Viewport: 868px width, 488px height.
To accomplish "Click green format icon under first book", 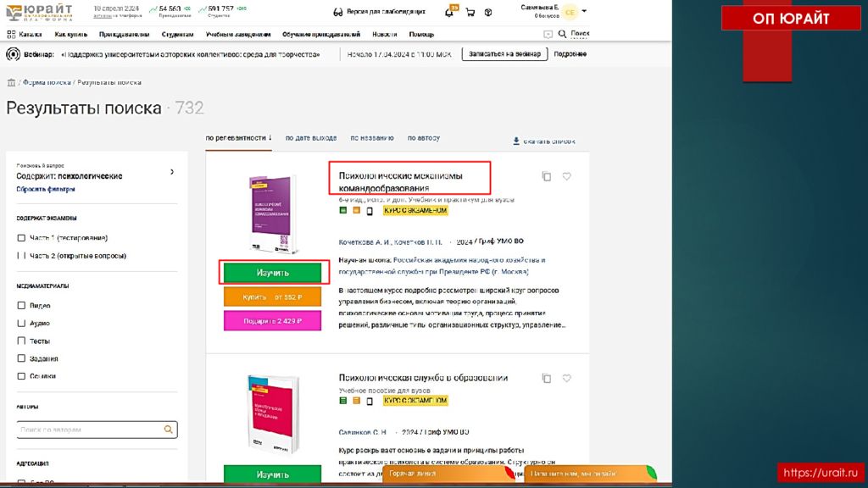I will (343, 210).
